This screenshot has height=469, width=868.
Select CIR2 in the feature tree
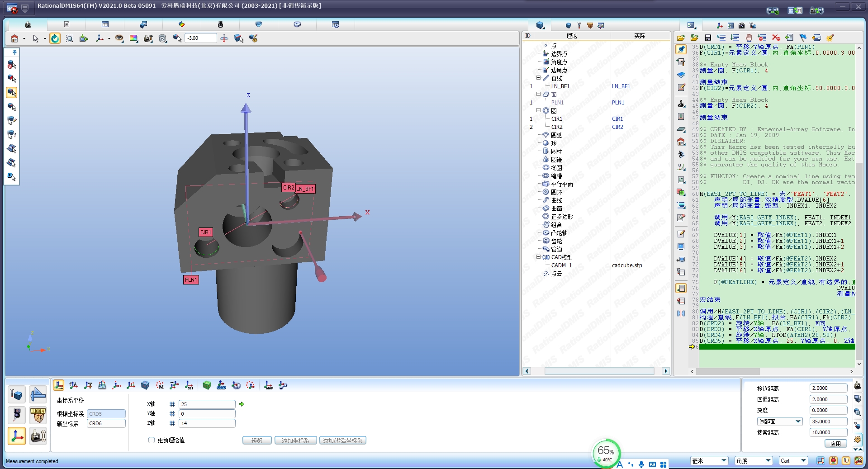click(557, 127)
